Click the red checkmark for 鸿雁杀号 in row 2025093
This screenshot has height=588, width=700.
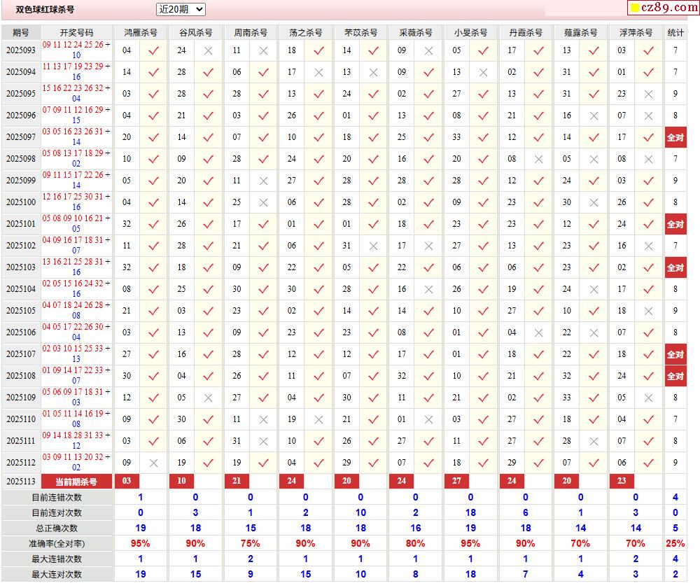coord(153,51)
